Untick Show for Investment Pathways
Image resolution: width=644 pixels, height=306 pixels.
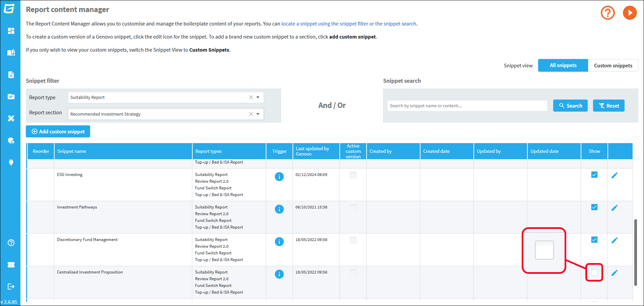pyautogui.click(x=594, y=207)
